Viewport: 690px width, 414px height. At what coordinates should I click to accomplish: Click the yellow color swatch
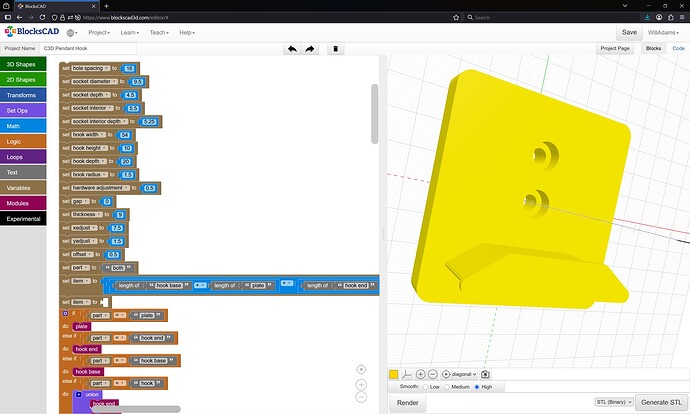[394, 374]
